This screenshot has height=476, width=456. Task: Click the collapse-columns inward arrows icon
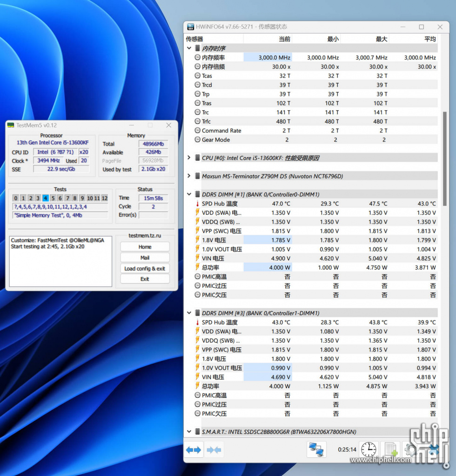[x=214, y=450]
